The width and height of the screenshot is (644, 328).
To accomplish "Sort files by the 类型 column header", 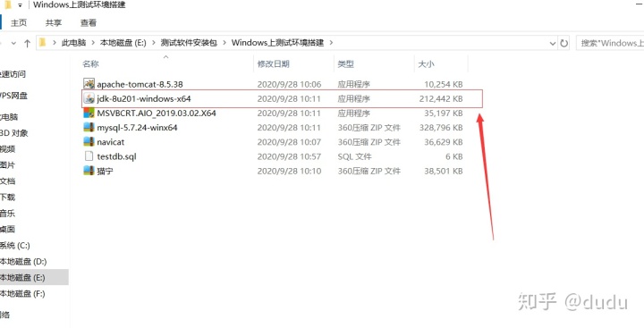I will (x=346, y=64).
